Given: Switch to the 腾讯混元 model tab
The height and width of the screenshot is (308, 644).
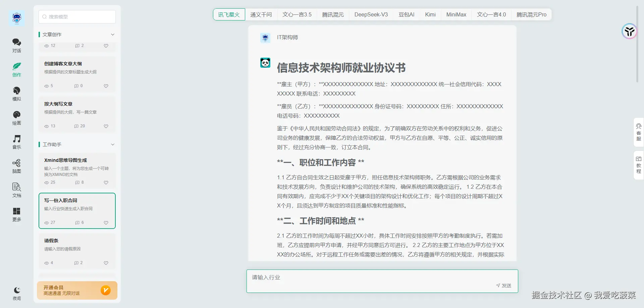Looking at the screenshot, I should [x=333, y=14].
